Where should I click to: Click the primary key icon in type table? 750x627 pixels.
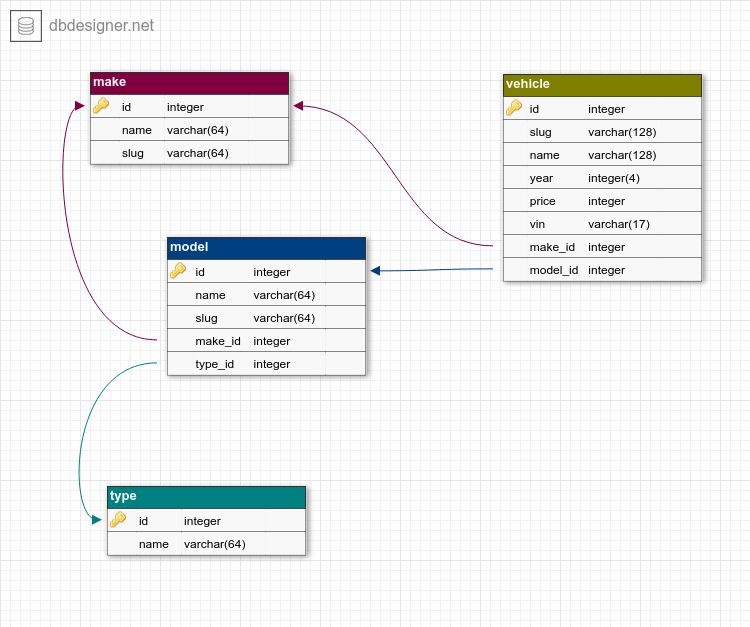point(118,520)
